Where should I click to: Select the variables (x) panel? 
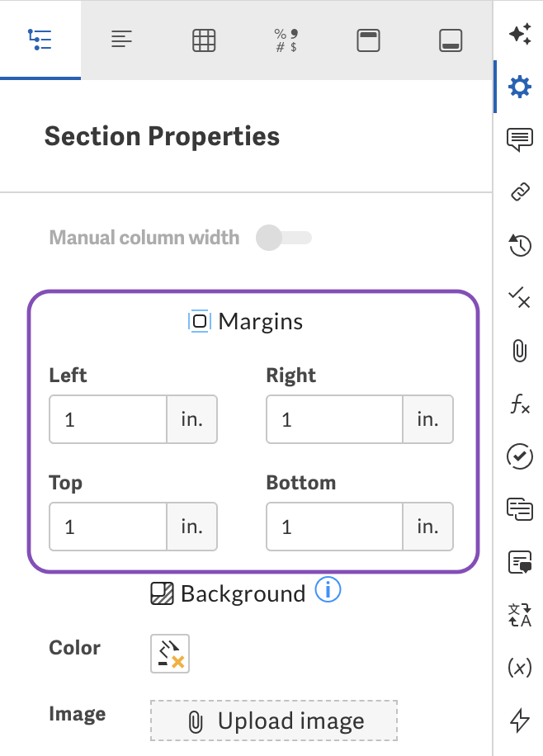click(x=519, y=666)
